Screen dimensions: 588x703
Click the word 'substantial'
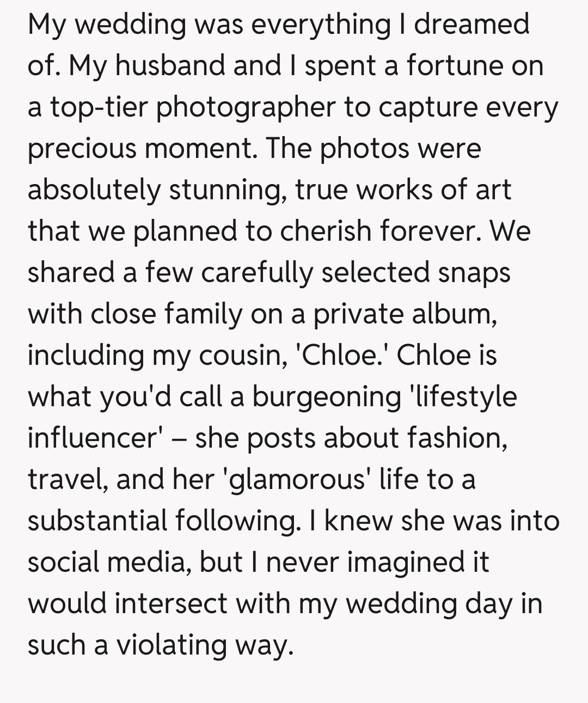pos(96,521)
